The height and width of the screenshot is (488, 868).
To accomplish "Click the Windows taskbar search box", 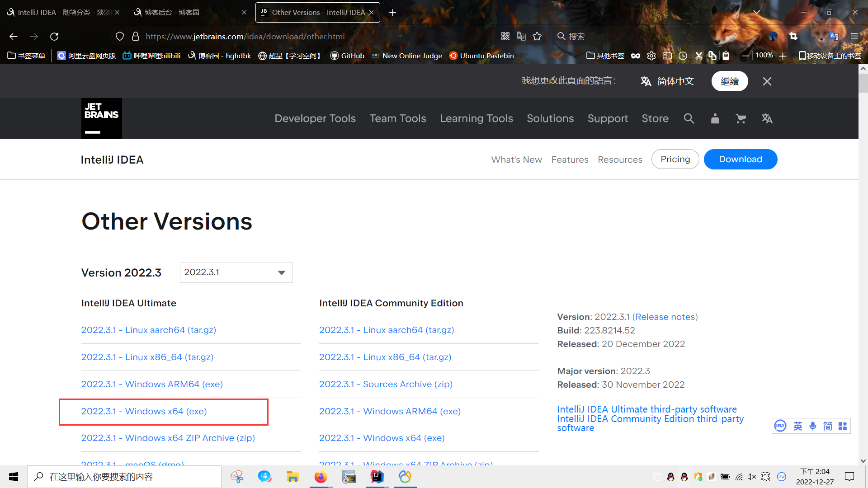I will (124, 477).
